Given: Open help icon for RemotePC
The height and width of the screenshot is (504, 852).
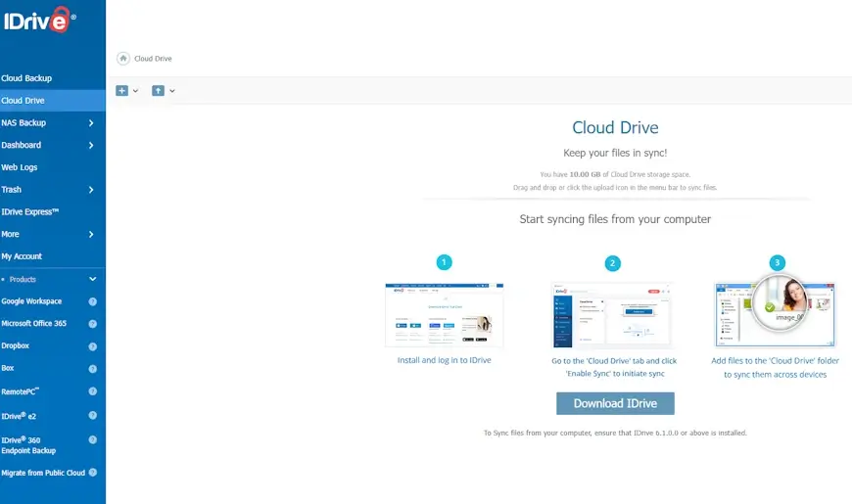Looking at the screenshot, I should [92, 391].
